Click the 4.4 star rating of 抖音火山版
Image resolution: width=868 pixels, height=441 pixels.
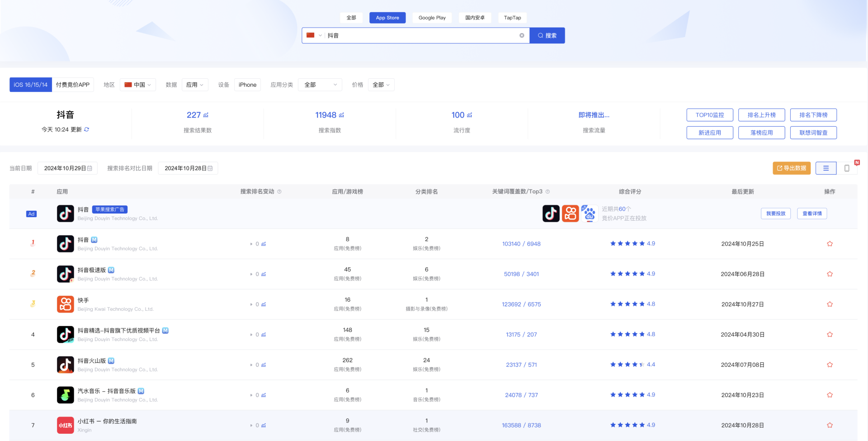click(632, 365)
